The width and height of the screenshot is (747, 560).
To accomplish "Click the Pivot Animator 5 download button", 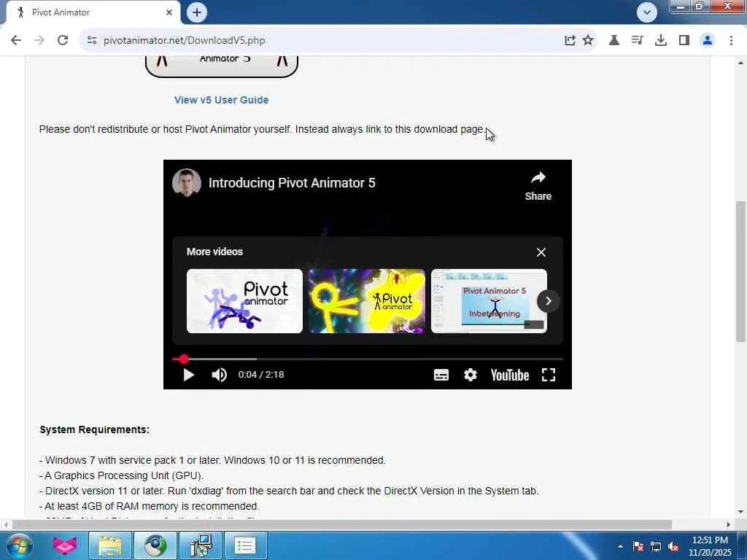I will [x=222, y=66].
